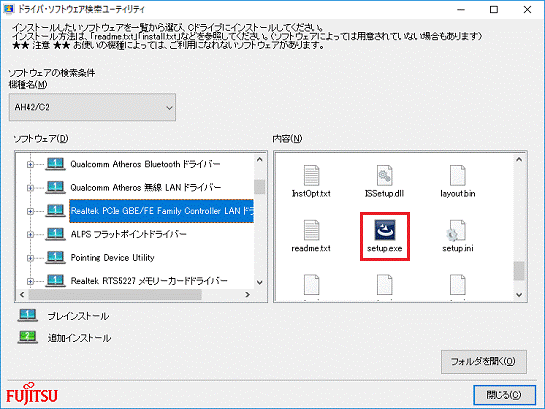Select the layout.bin file icon

[x=457, y=175]
